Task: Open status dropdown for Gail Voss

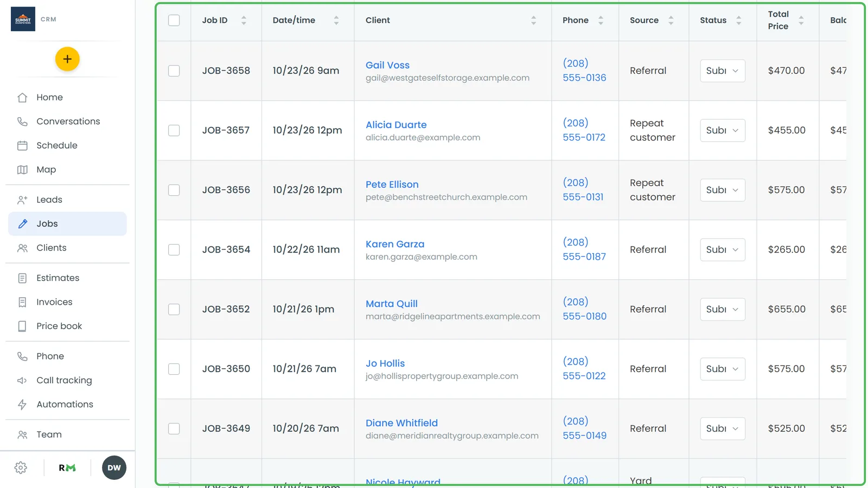Action: pyautogui.click(x=723, y=71)
